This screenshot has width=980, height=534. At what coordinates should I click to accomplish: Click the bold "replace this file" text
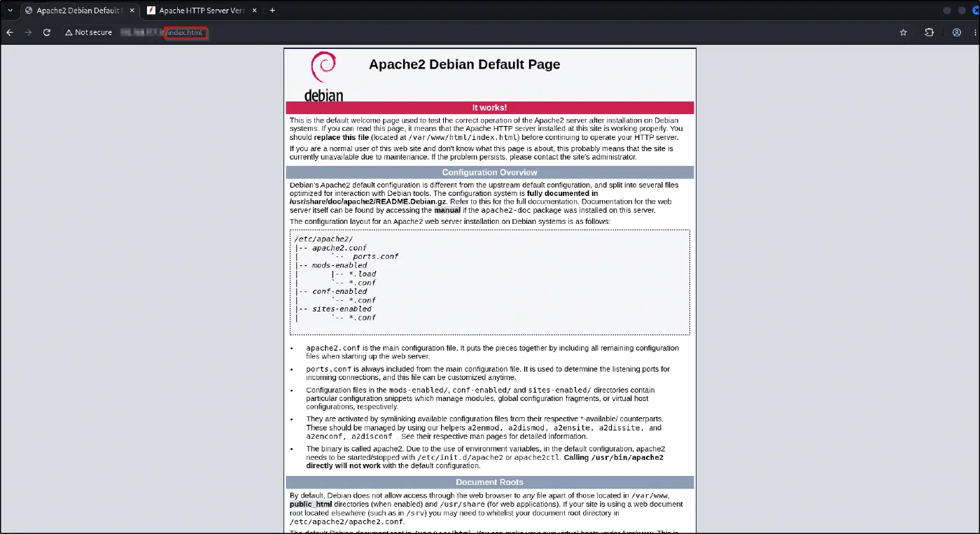[343, 138]
